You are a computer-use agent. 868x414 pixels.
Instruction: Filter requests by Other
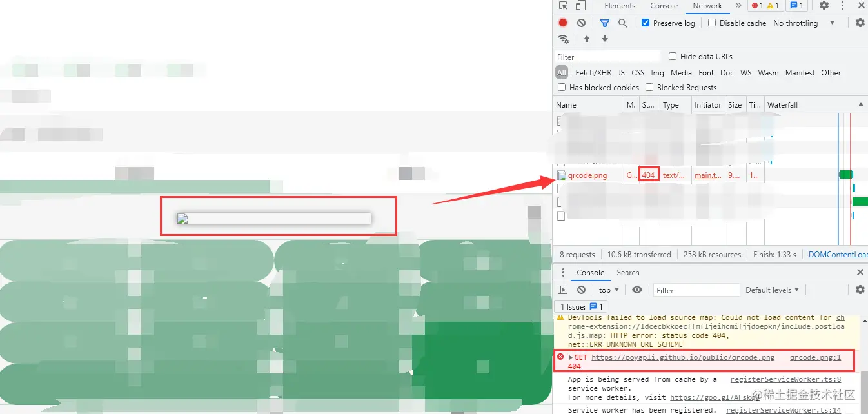[831, 73]
